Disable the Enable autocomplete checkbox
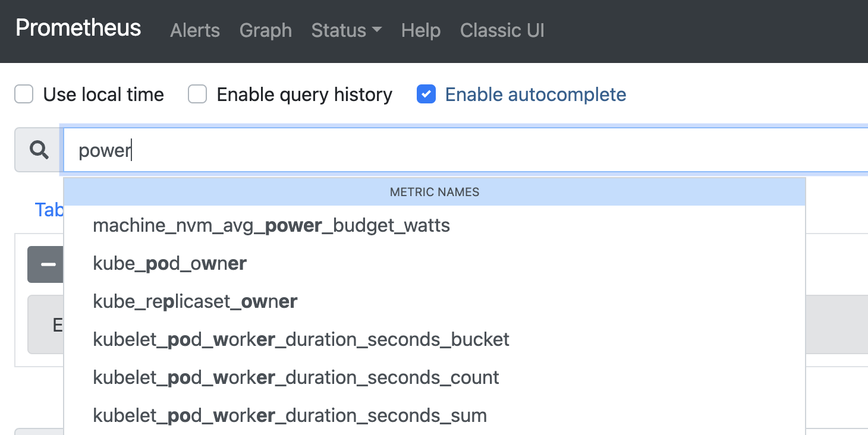 tap(426, 94)
